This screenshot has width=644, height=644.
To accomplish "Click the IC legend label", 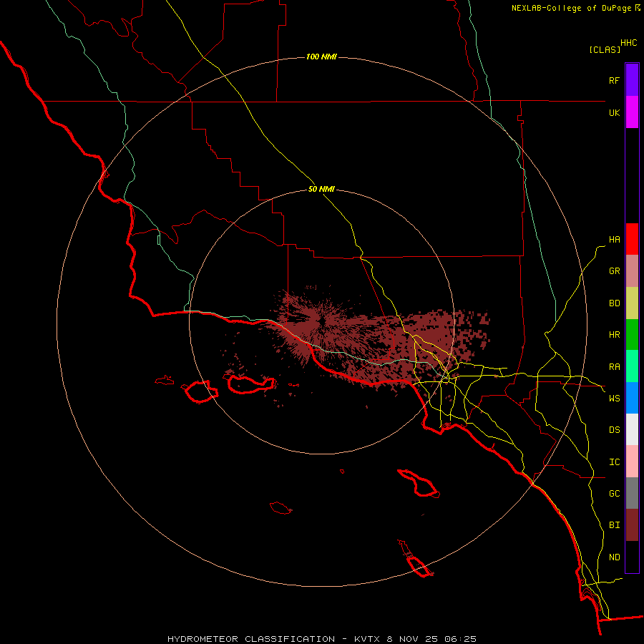I will [x=614, y=462].
